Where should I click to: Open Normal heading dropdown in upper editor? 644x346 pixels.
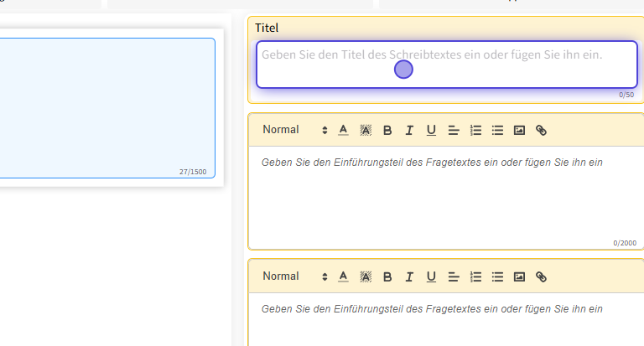(294, 130)
